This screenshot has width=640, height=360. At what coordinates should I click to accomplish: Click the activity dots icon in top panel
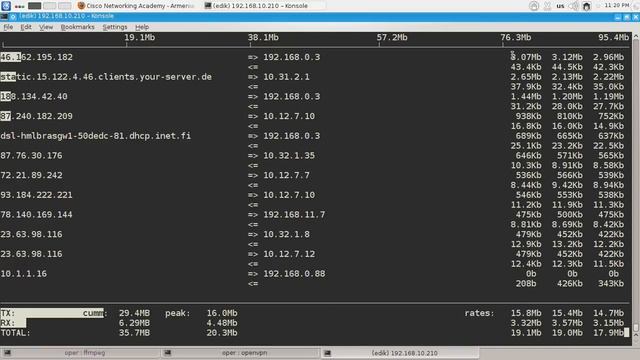[x=19, y=7]
